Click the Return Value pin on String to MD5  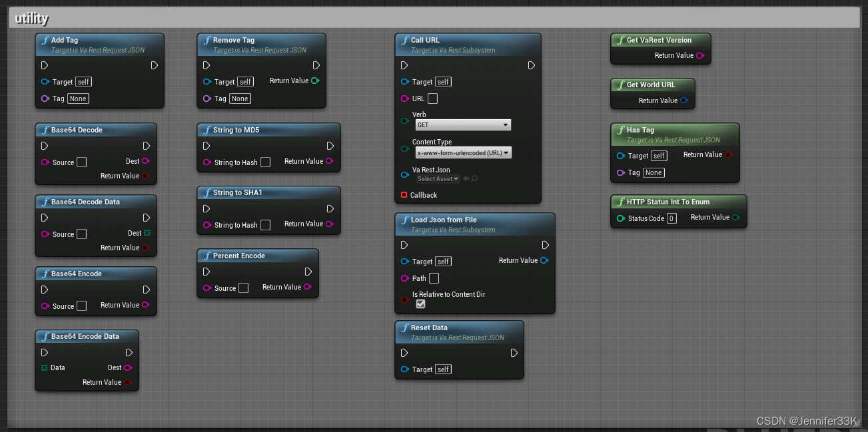pos(330,161)
